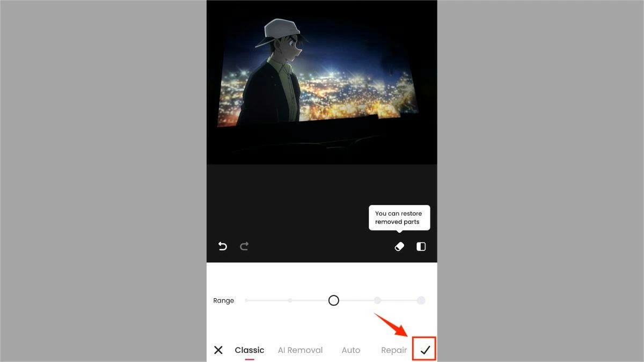Set Range to the second stop
The height and width of the screenshot is (362, 644).
[x=290, y=300]
